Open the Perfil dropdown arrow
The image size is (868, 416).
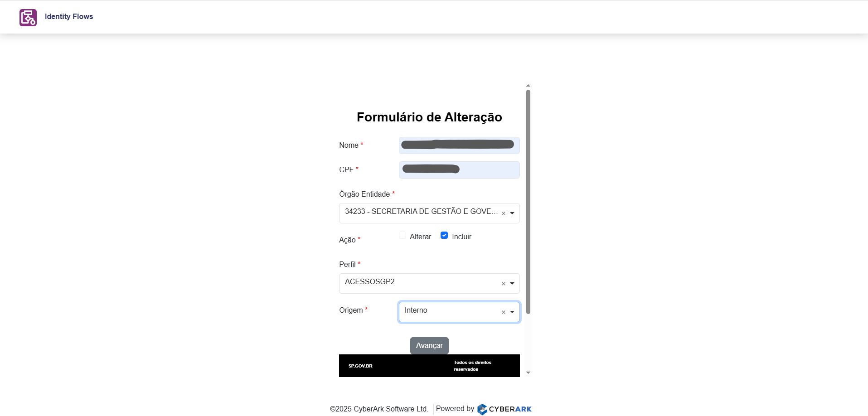click(x=512, y=284)
